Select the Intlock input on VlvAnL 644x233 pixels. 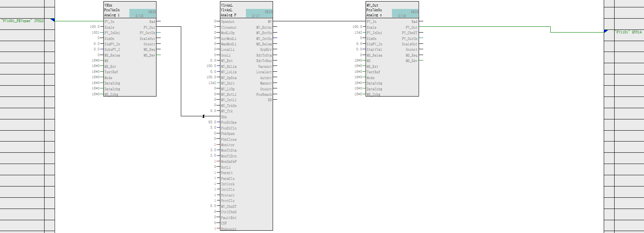click(x=228, y=184)
